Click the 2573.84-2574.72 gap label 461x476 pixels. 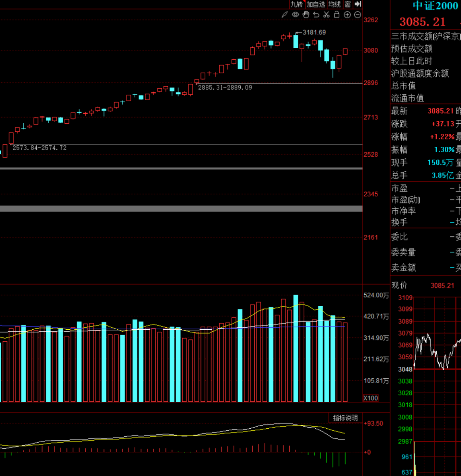coord(39,148)
